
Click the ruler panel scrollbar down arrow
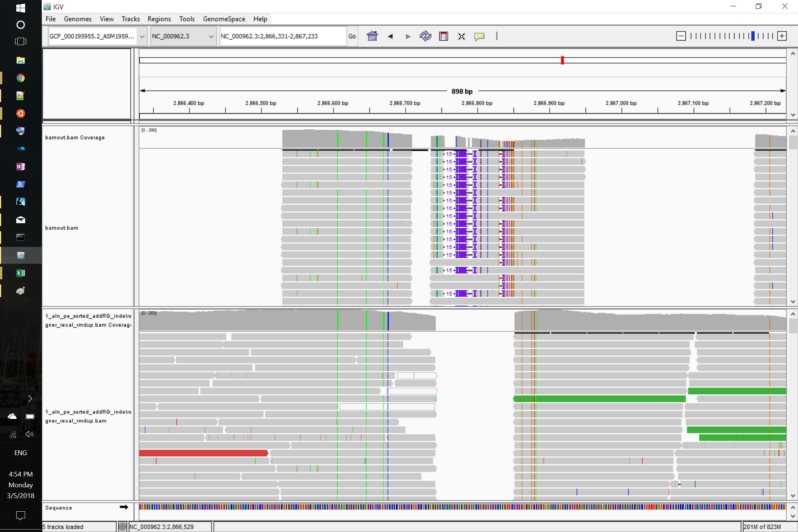[x=793, y=115]
